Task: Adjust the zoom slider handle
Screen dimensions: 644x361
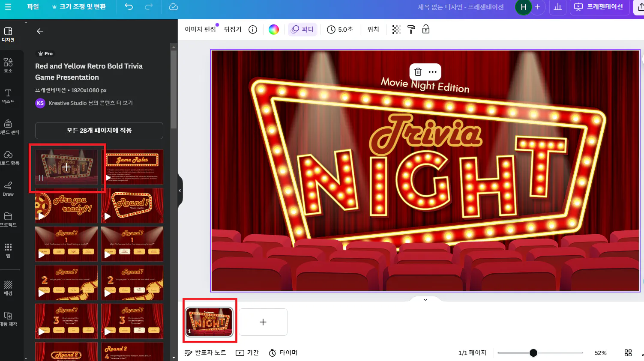Action: tap(533, 353)
